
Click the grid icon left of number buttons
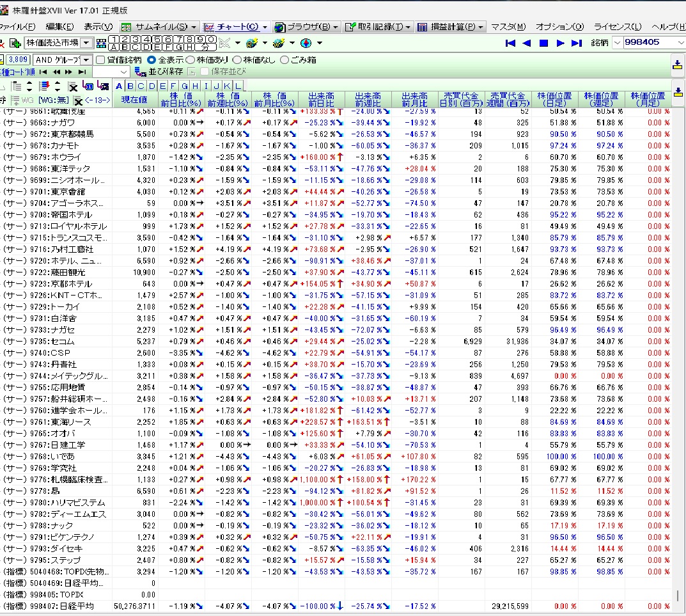click(101, 43)
